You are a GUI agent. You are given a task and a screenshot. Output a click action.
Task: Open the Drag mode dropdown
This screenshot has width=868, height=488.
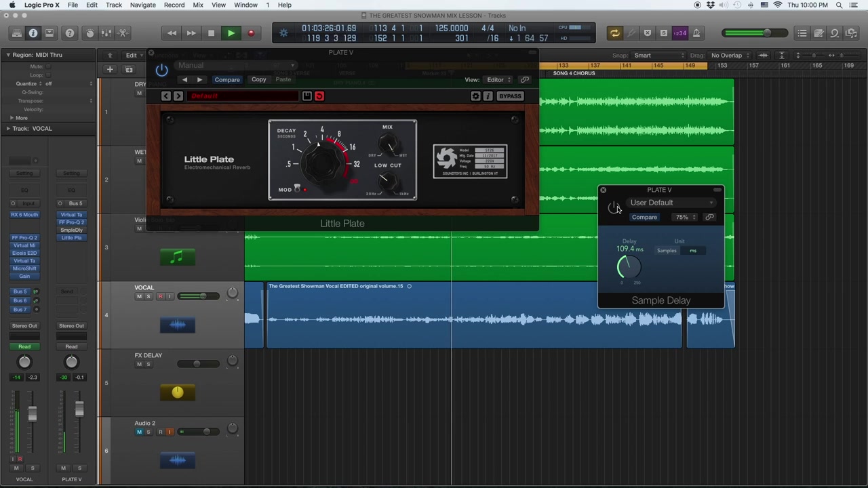730,56
